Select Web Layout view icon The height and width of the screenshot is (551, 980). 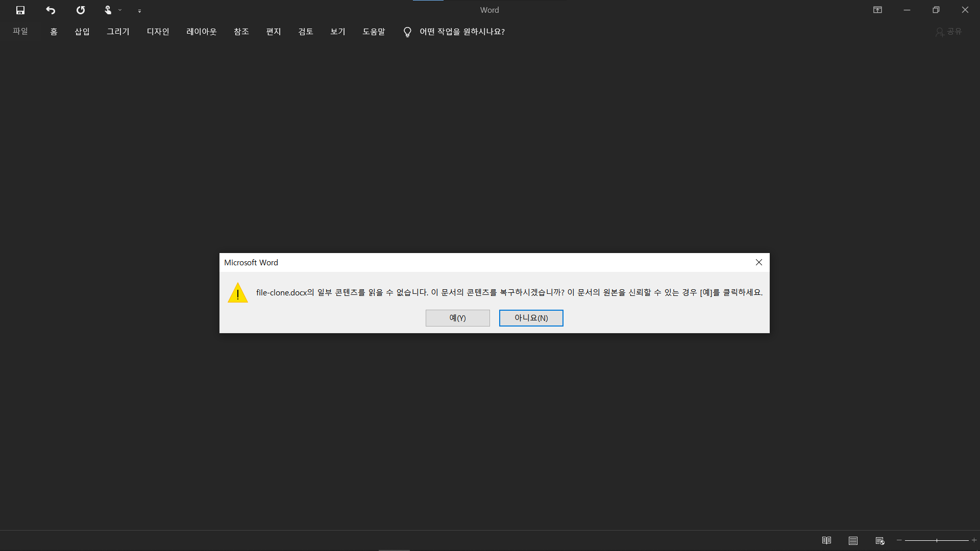(879, 540)
